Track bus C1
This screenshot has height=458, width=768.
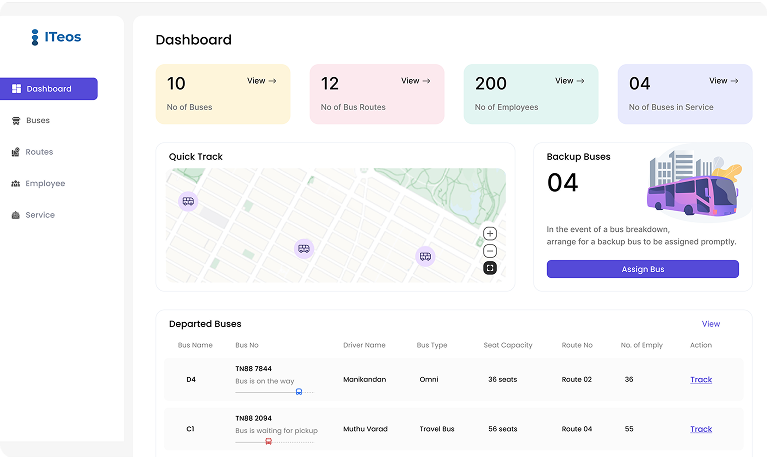[x=701, y=429]
